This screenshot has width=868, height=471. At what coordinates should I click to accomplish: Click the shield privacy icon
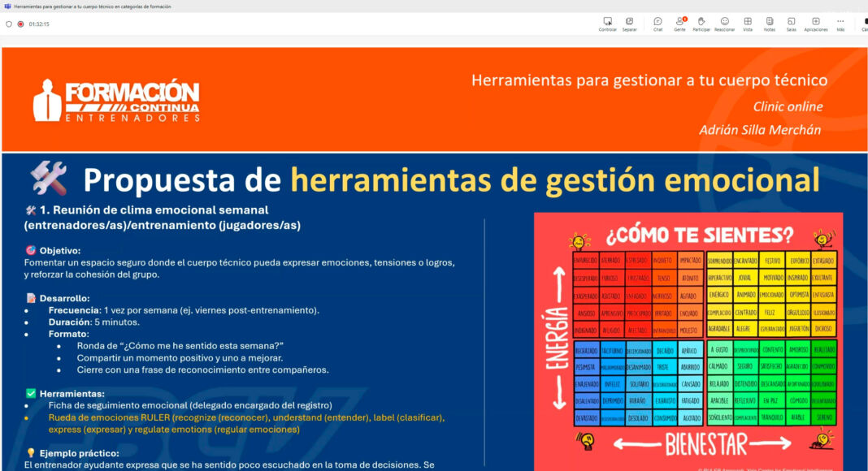9,24
